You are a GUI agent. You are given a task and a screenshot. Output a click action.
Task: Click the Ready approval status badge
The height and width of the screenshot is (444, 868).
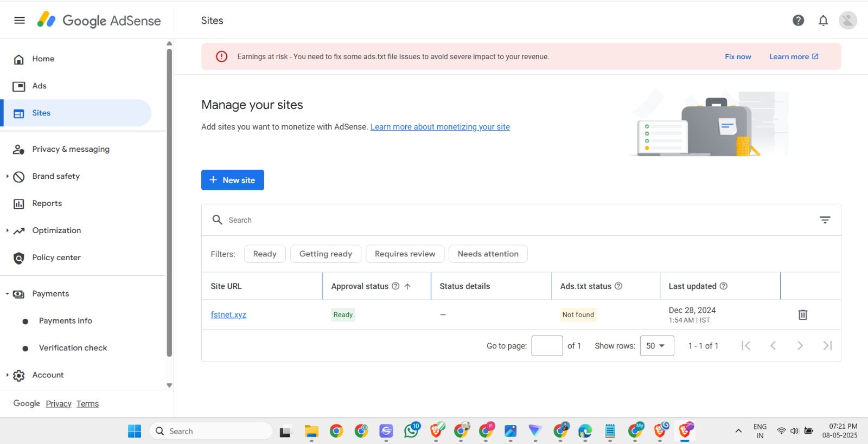tap(343, 314)
